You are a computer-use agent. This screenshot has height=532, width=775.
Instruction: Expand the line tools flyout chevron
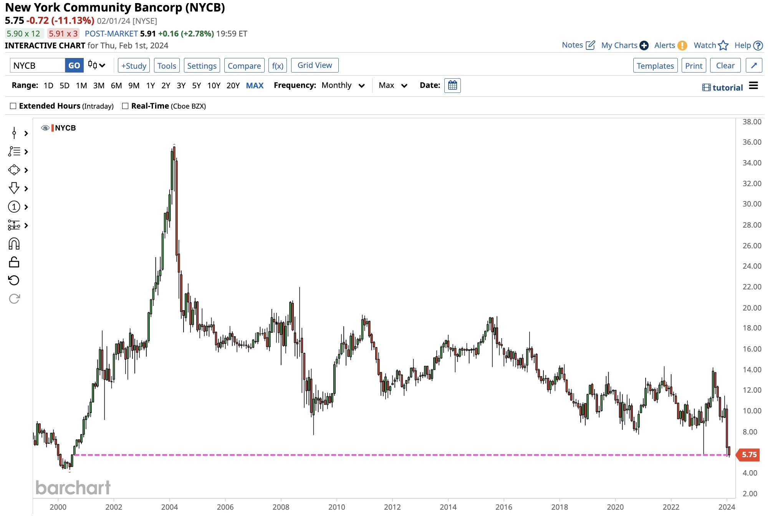coord(26,152)
